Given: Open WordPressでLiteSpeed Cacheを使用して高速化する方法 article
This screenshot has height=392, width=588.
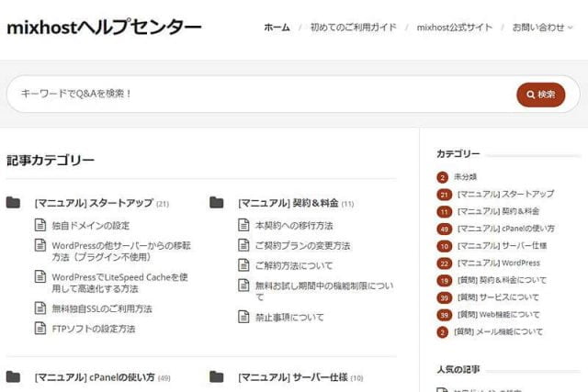Looking at the screenshot, I should [x=119, y=283].
